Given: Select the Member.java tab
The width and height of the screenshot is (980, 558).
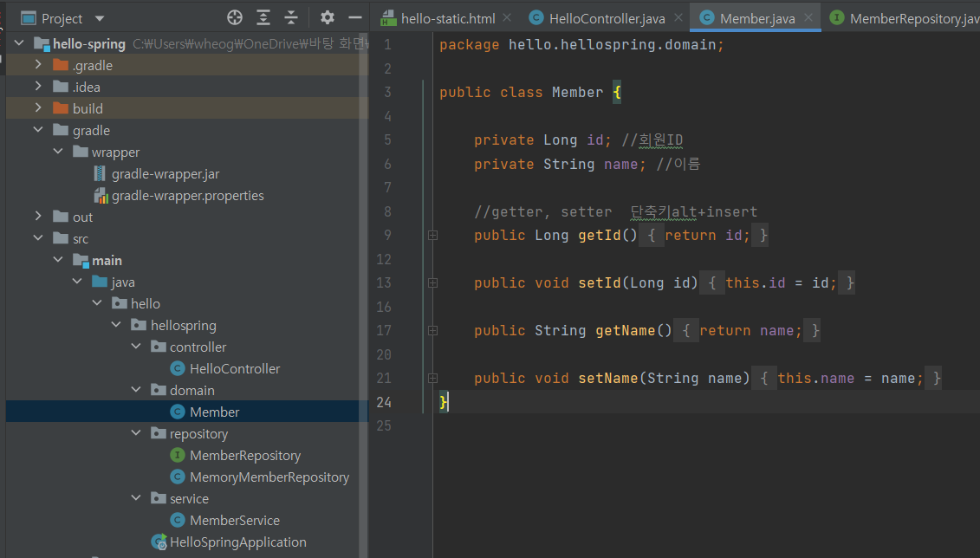Looking at the screenshot, I should [x=756, y=19].
